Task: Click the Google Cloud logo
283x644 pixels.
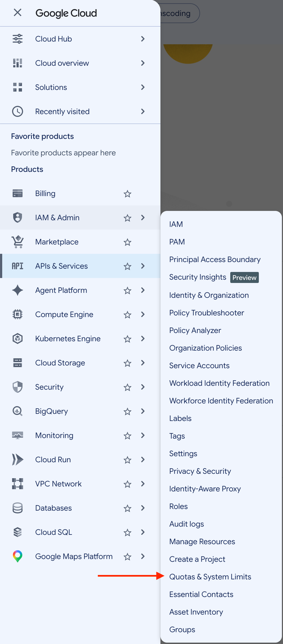Action: [x=66, y=13]
